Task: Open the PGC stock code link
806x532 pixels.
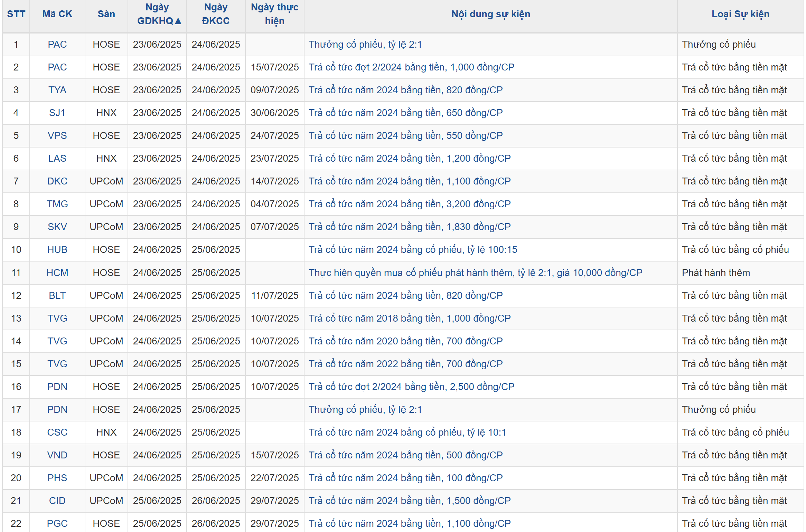Action: pyautogui.click(x=57, y=524)
